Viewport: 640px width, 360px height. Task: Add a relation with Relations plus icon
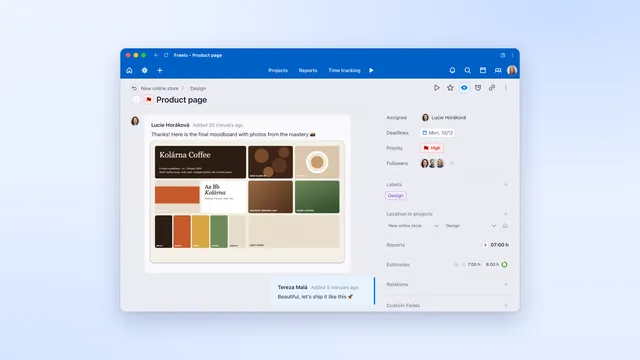click(506, 284)
